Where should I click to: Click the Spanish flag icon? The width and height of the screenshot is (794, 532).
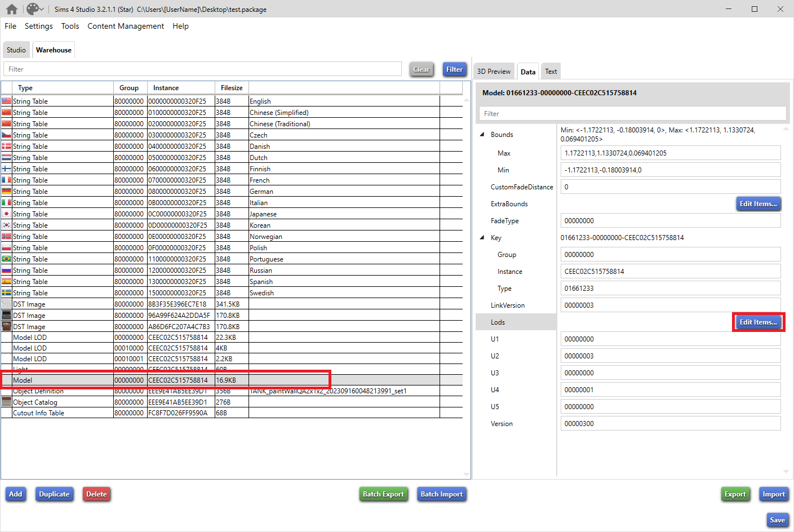(6, 282)
